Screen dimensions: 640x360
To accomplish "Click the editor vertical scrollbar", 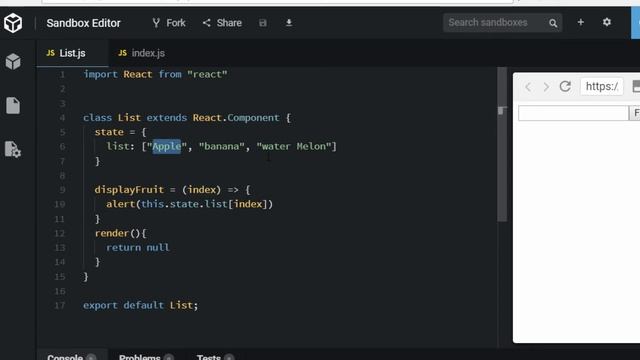I will click(x=502, y=144).
